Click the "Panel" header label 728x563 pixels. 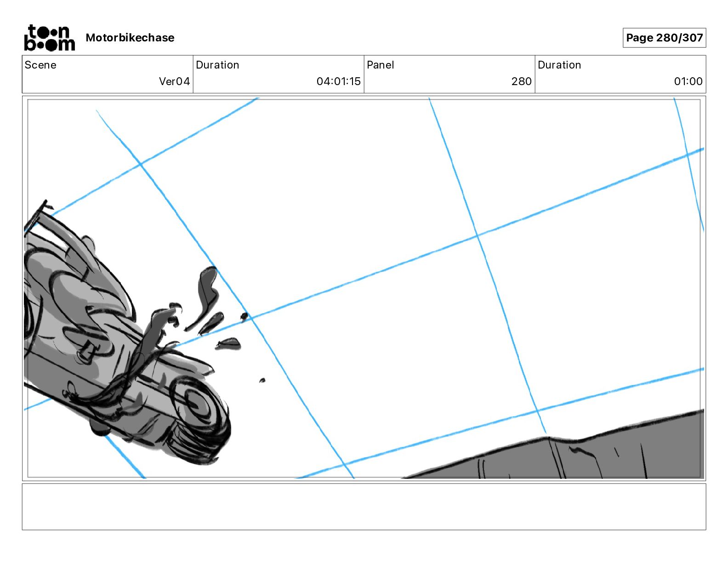click(381, 65)
